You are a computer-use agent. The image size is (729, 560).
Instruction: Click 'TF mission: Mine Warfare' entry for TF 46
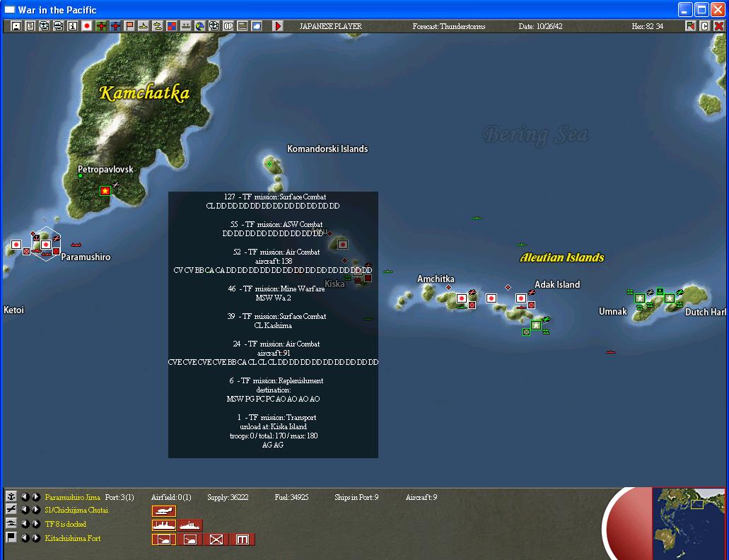point(276,288)
